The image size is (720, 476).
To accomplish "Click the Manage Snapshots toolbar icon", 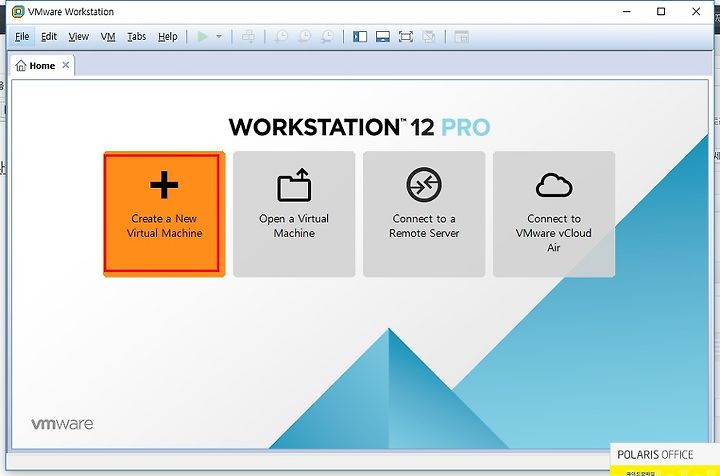I will 327,37.
